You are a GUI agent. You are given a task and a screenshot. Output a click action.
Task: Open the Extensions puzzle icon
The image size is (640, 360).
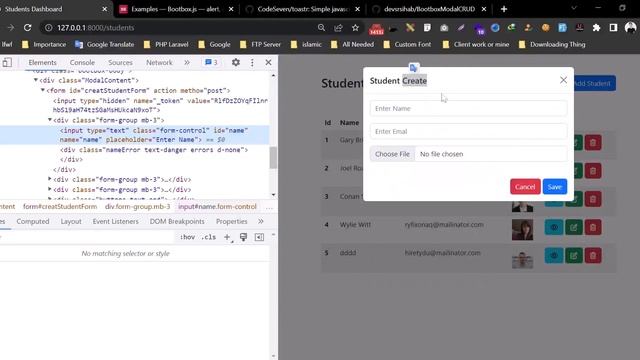596,28
